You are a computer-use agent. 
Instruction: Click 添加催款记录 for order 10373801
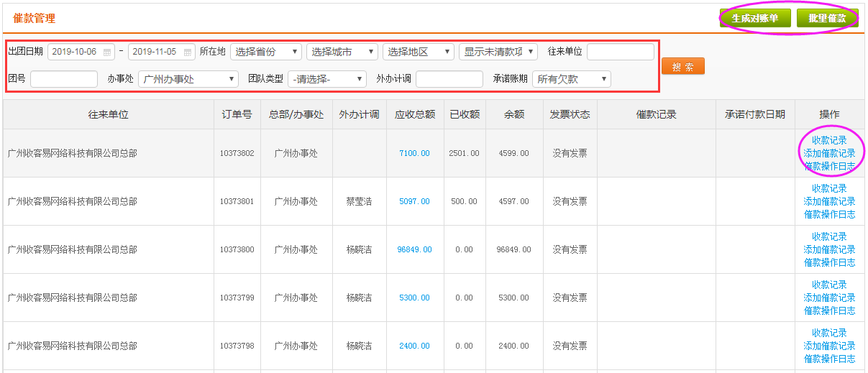point(829,201)
